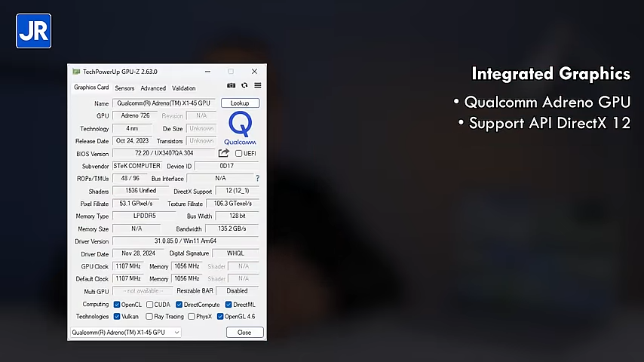Click the refresh icon in GPU-Z
The width and height of the screenshot is (644, 362).
point(244,85)
